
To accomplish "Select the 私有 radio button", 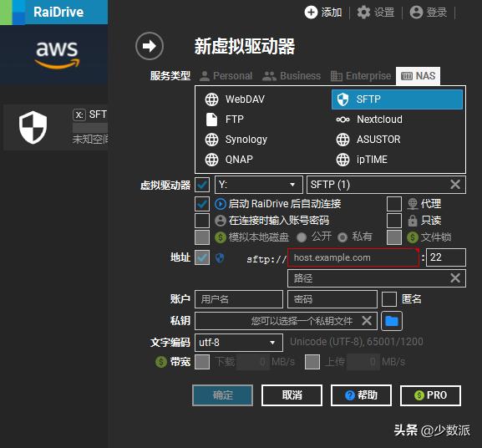I will pos(342,237).
